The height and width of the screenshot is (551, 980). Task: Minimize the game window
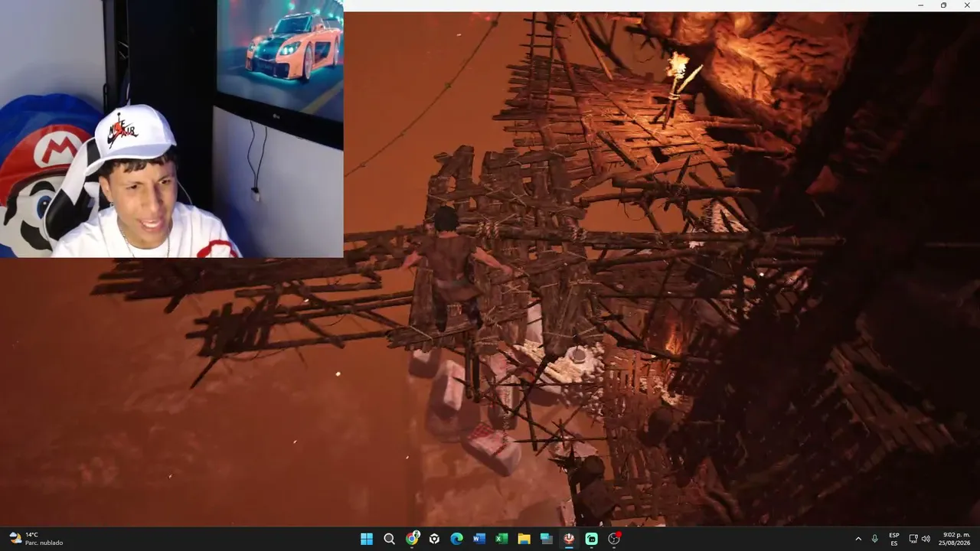coord(920,5)
